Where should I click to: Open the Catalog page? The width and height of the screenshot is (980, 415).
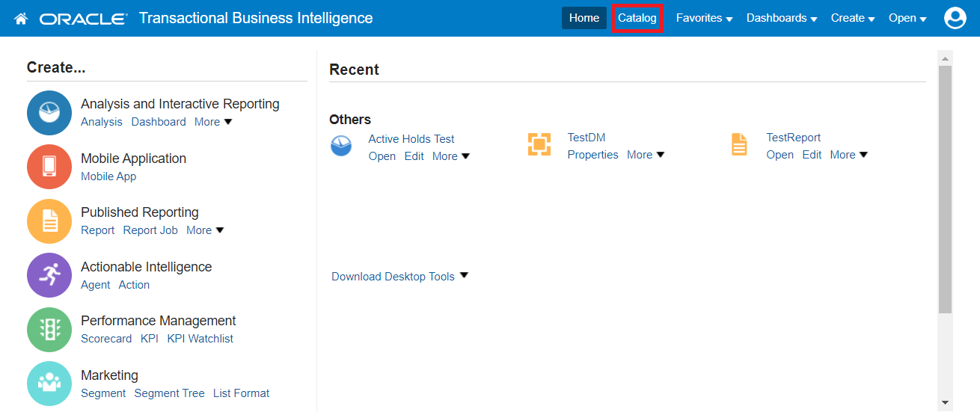[x=637, y=18]
